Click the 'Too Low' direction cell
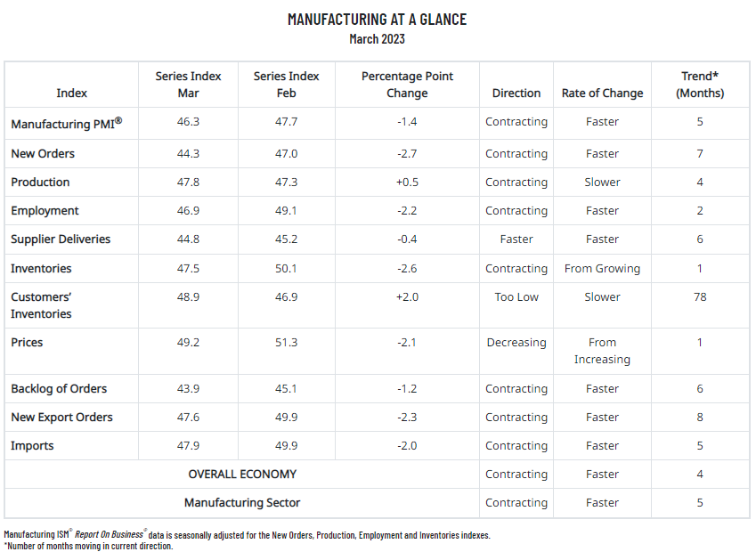The image size is (756, 560). (x=516, y=296)
